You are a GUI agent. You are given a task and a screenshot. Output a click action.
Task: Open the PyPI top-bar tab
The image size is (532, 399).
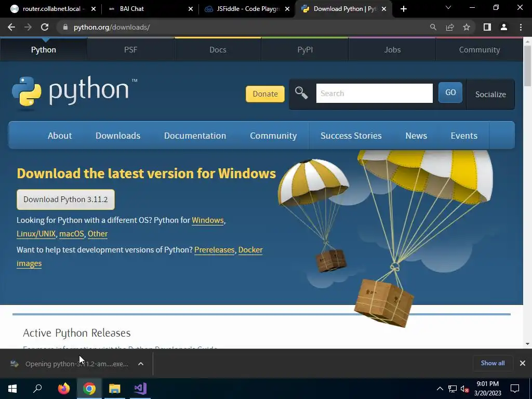pyautogui.click(x=305, y=50)
